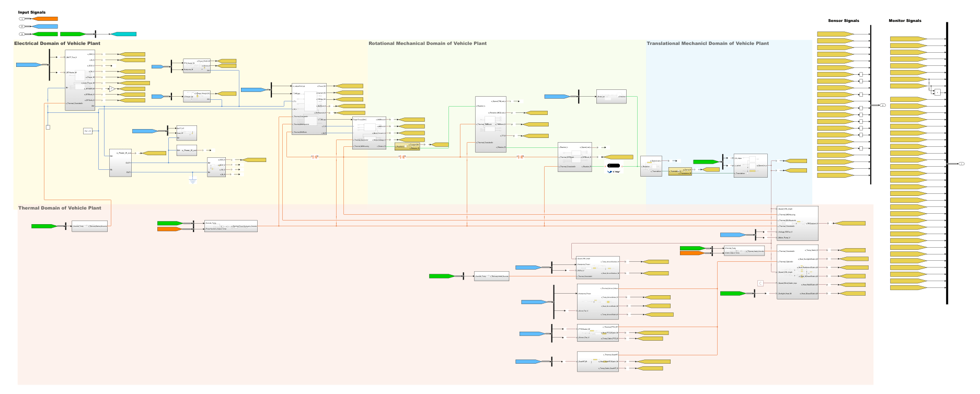Click the Electrical Domain of Vehicle Plant title
Viewport: 980px width, 394px height.
click(57, 43)
